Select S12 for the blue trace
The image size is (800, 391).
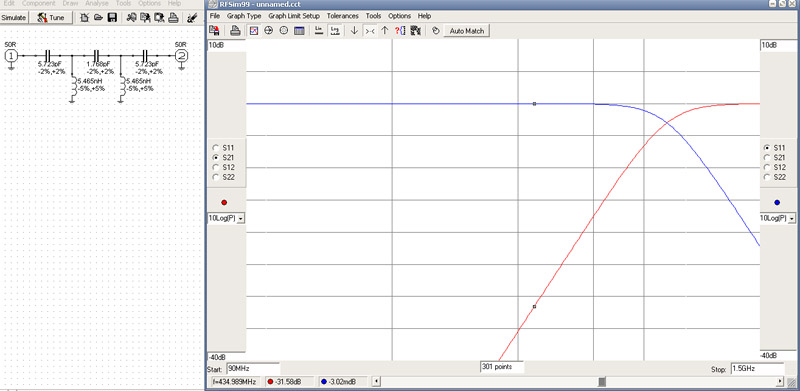766,167
